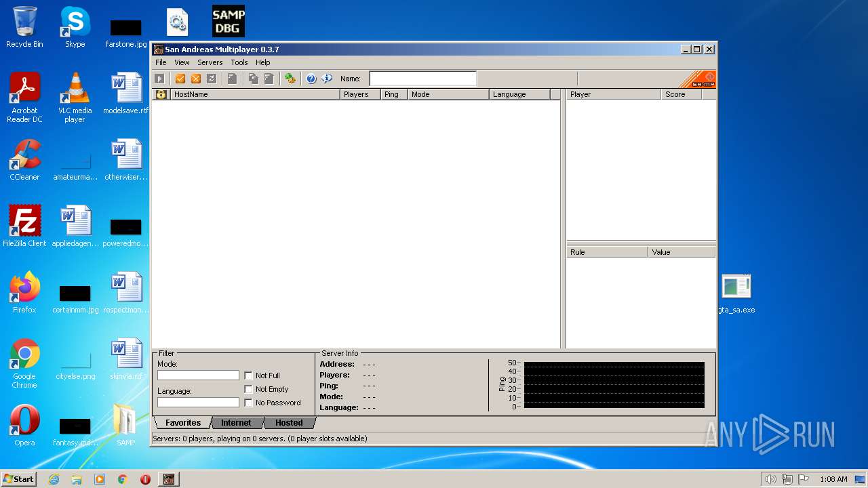This screenshot has height=488, width=868.
Task: Open the Servers menu
Action: pyautogui.click(x=210, y=62)
